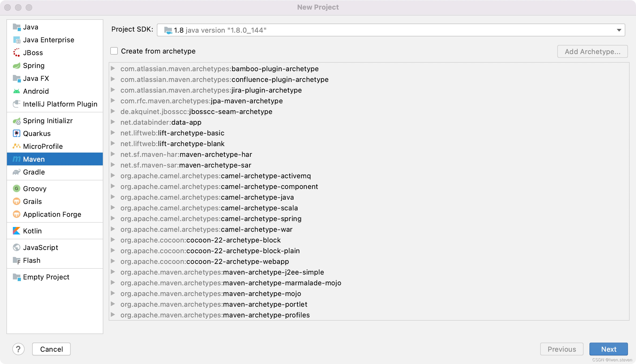Select camel-archetype-scala row text
The image size is (636, 364).
coord(209,208)
